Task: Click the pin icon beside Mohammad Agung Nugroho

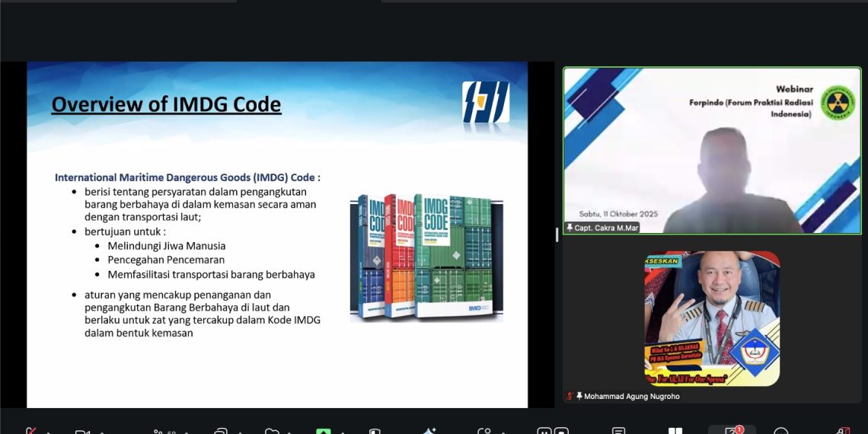Action: point(579,397)
